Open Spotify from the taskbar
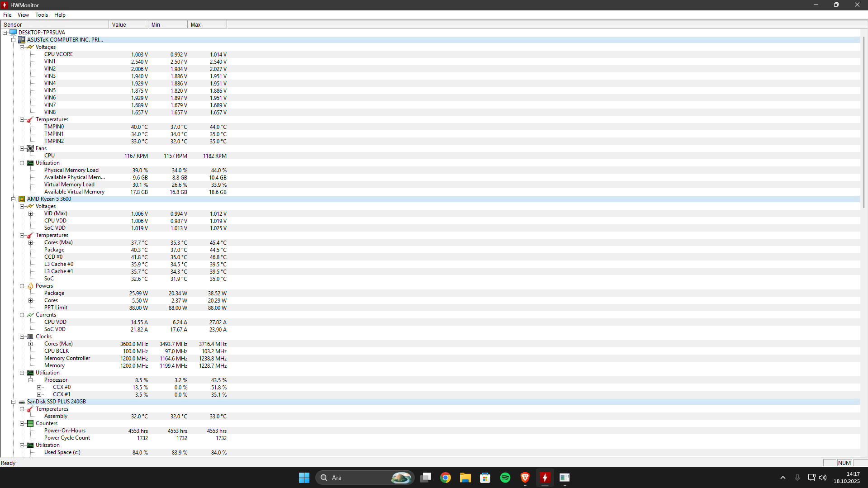The width and height of the screenshot is (868, 488). click(505, 478)
